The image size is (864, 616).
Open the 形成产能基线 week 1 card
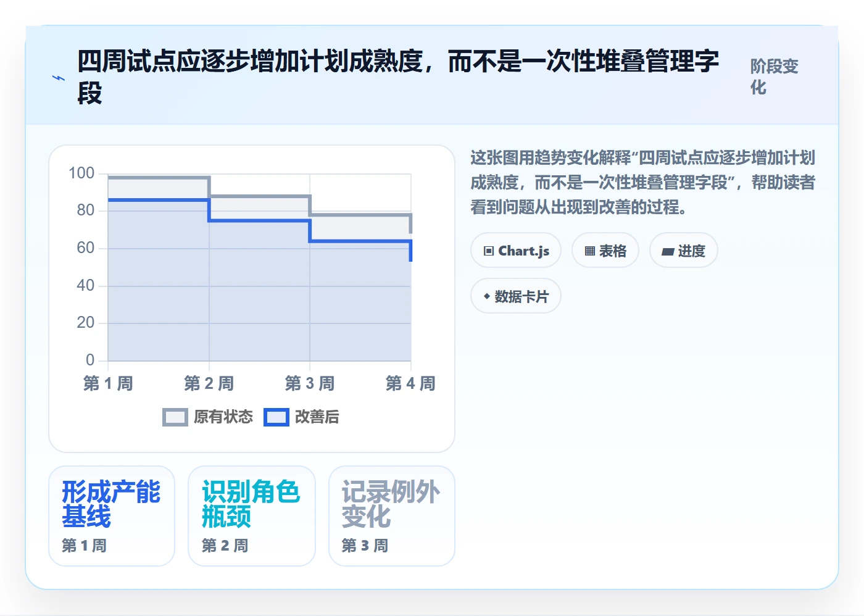(x=112, y=516)
